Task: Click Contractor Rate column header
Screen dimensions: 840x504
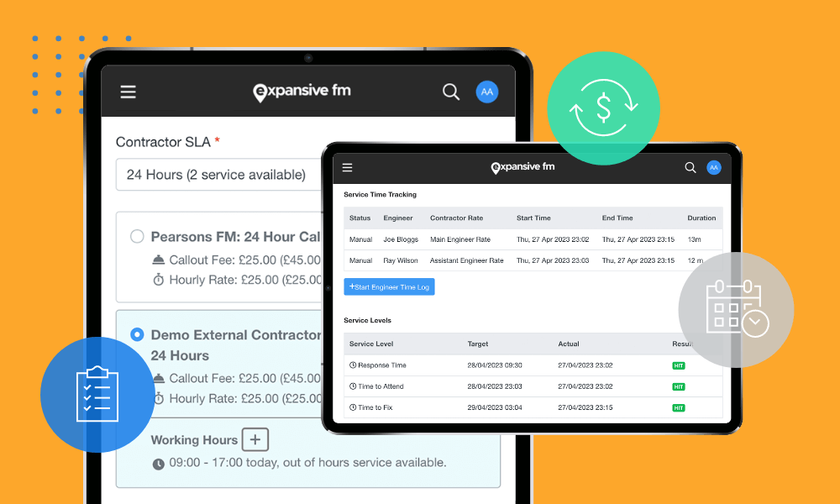Action: [456, 218]
